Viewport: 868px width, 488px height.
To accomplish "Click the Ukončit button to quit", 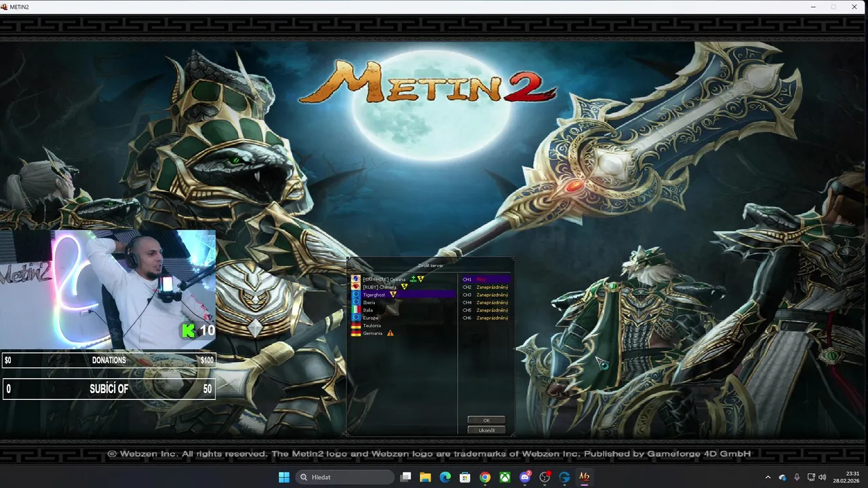I will pyautogui.click(x=486, y=430).
